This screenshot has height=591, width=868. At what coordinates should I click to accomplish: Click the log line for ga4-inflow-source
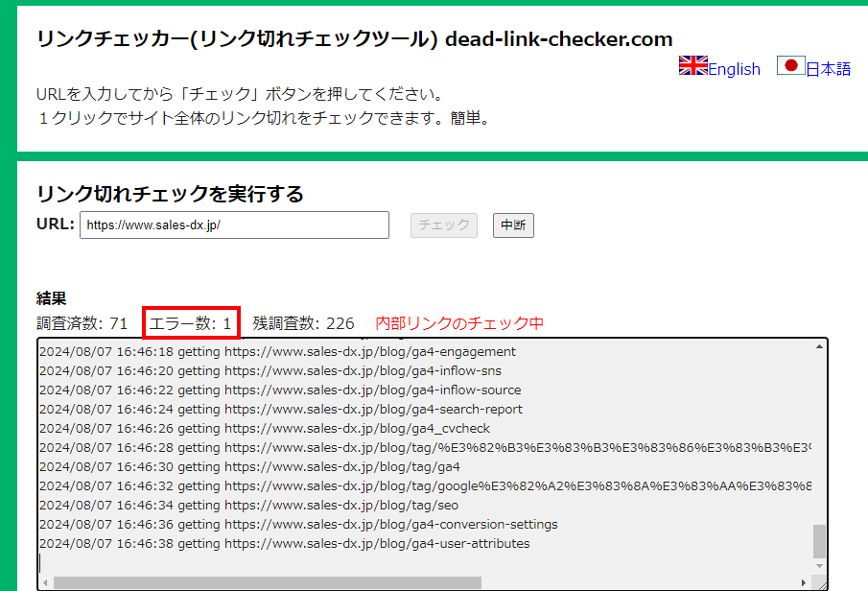tap(280, 390)
